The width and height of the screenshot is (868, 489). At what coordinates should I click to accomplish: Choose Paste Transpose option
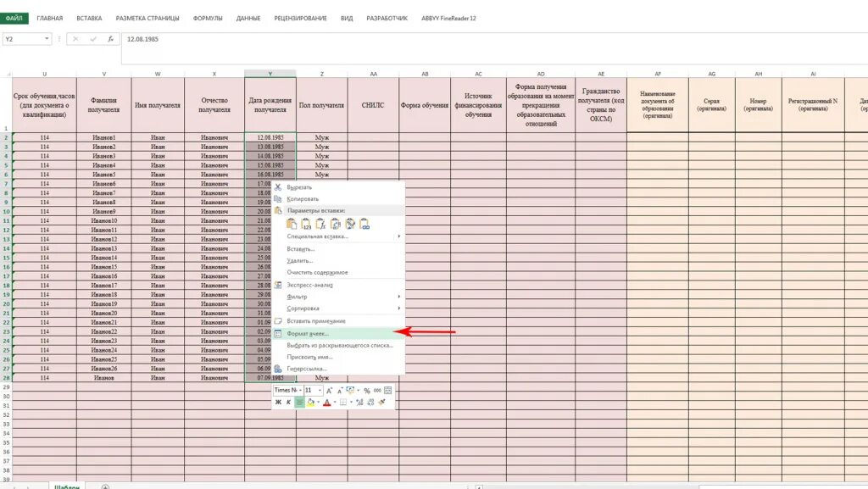(x=335, y=224)
